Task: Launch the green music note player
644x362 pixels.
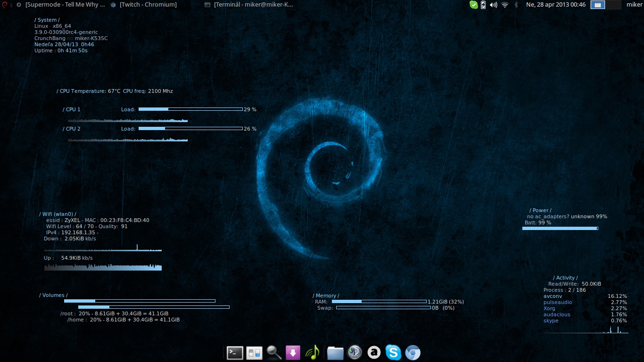Action: pos(313,353)
